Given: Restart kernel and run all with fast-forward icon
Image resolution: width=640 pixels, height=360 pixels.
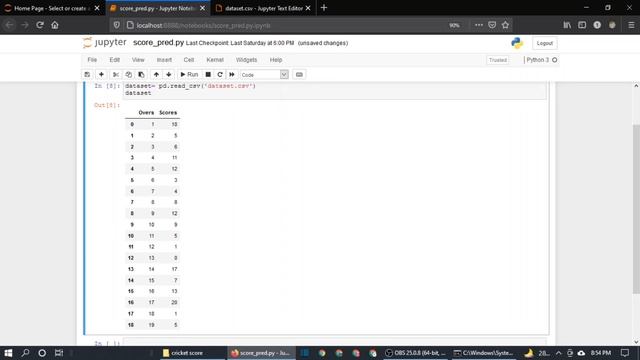Looking at the screenshot, I should tap(232, 75).
